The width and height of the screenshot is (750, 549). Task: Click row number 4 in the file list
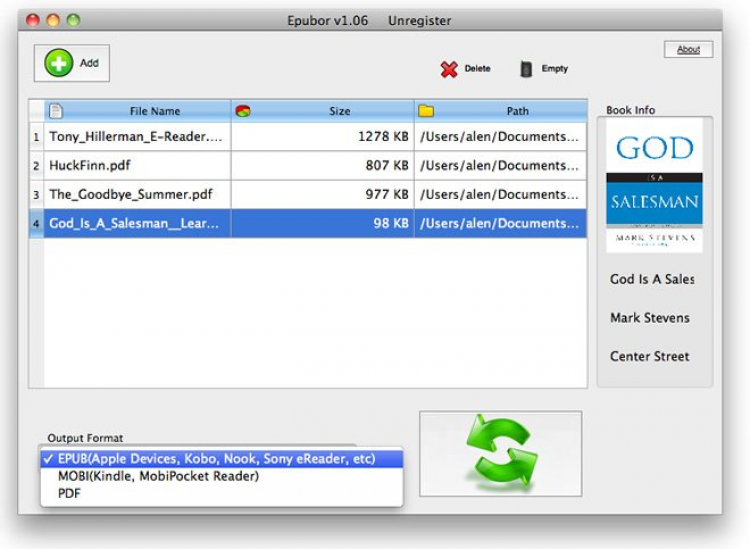36,223
